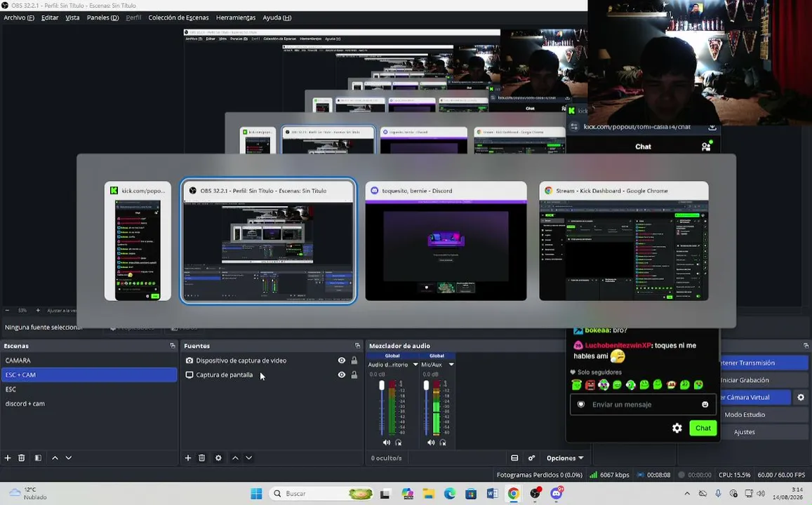The height and width of the screenshot is (505, 812).
Task: Insert the red angry Kick emote
Action: point(590,385)
